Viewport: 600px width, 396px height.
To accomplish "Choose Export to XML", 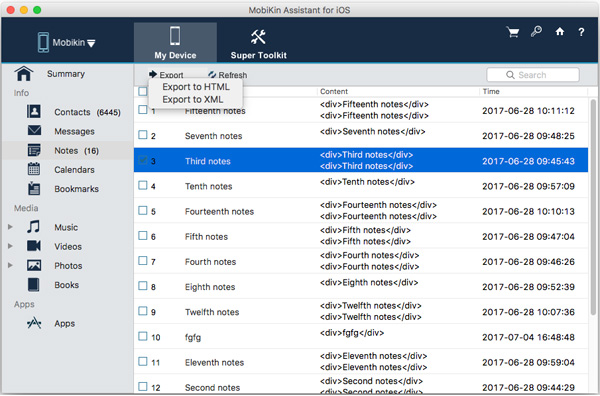I will point(193,99).
